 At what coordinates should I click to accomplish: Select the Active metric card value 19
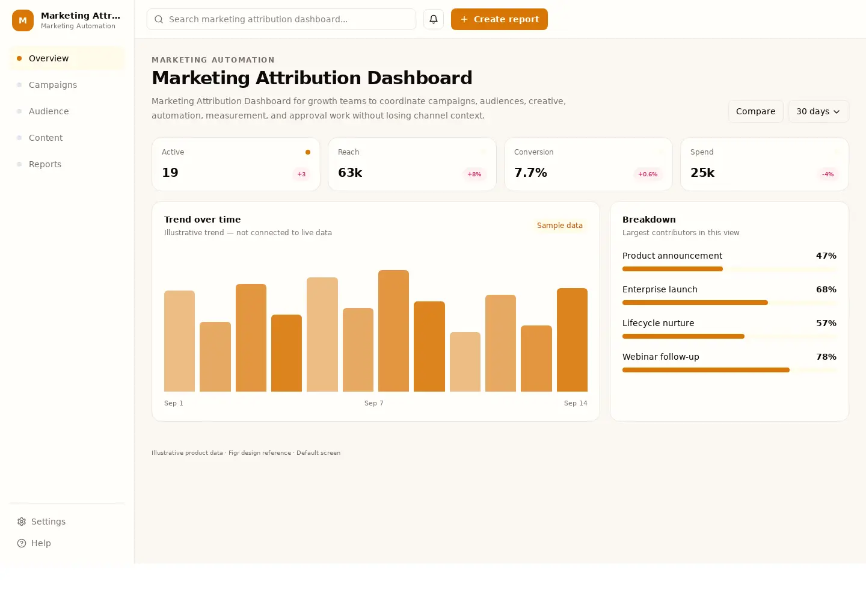[170, 173]
